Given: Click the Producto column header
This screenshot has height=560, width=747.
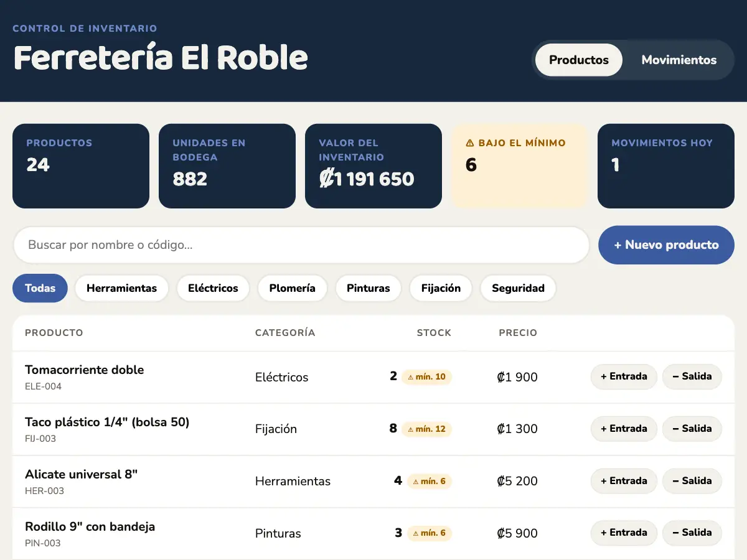Looking at the screenshot, I should [x=54, y=333].
